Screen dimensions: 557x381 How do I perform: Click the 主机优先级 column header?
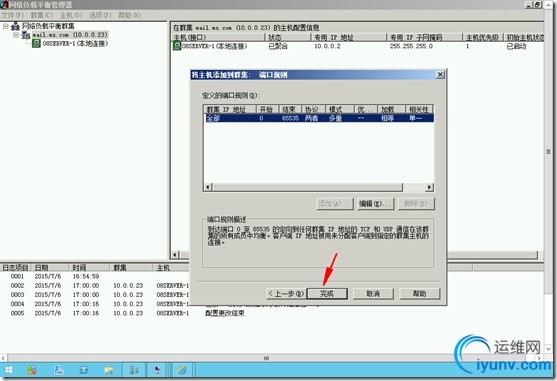(482, 37)
